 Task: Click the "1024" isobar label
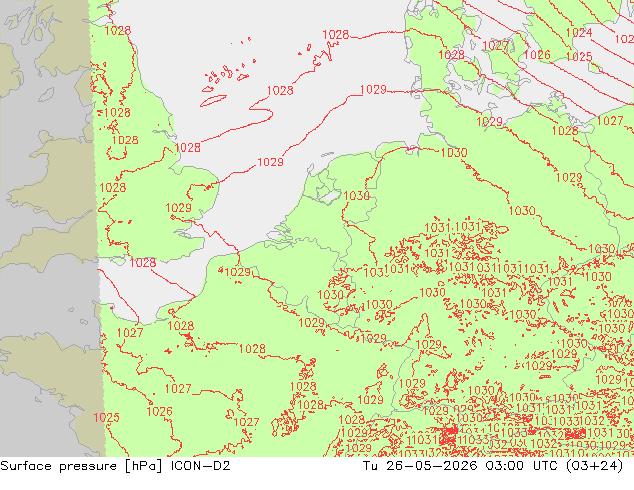(579, 33)
